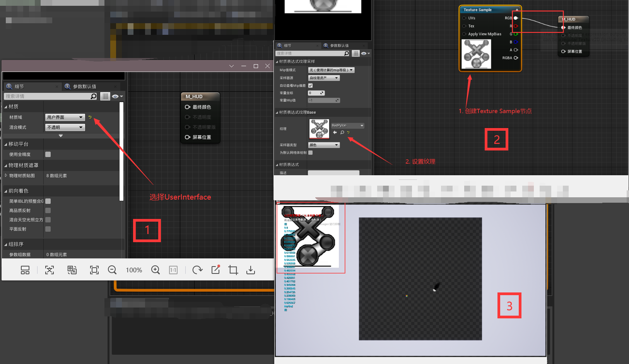Click zoom out magnifier in image viewer toolbar
Image resolution: width=629 pixels, height=364 pixels.
click(x=112, y=270)
